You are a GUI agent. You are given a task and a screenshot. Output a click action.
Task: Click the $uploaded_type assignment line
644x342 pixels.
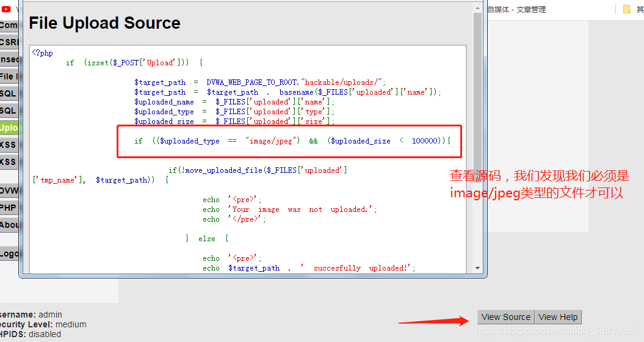[234, 112]
